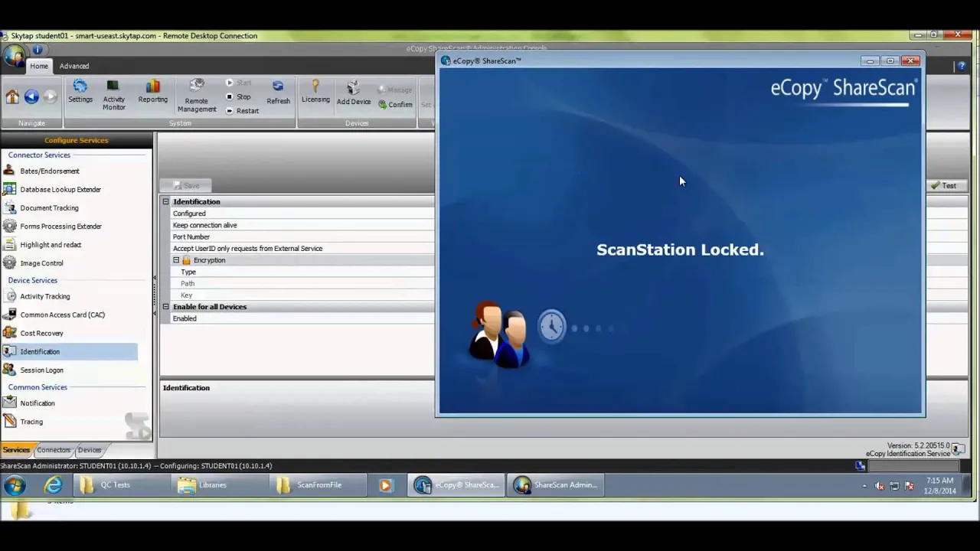Click the Refresh ribbon icon
980x551 pixels.
(278, 92)
